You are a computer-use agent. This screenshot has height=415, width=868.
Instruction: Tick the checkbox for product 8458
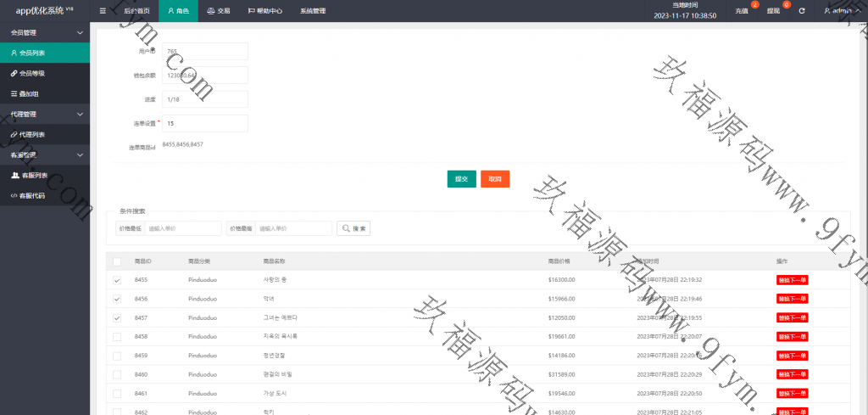pyautogui.click(x=117, y=336)
